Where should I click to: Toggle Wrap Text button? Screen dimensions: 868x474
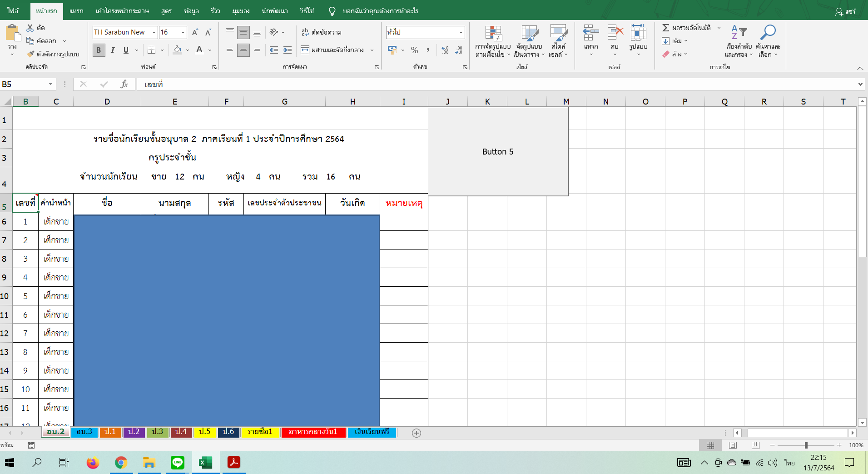pyautogui.click(x=322, y=32)
